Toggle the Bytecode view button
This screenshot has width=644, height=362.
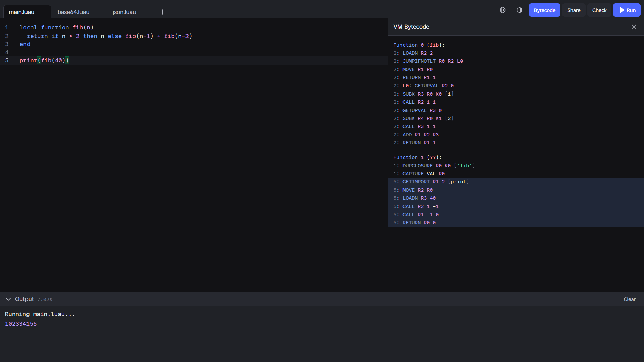point(544,10)
